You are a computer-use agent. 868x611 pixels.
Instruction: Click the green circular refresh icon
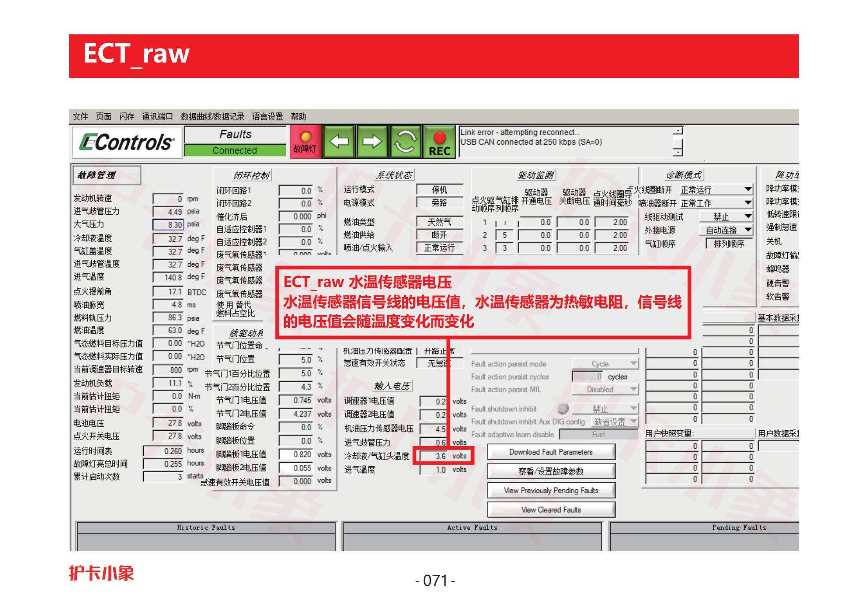coord(405,142)
